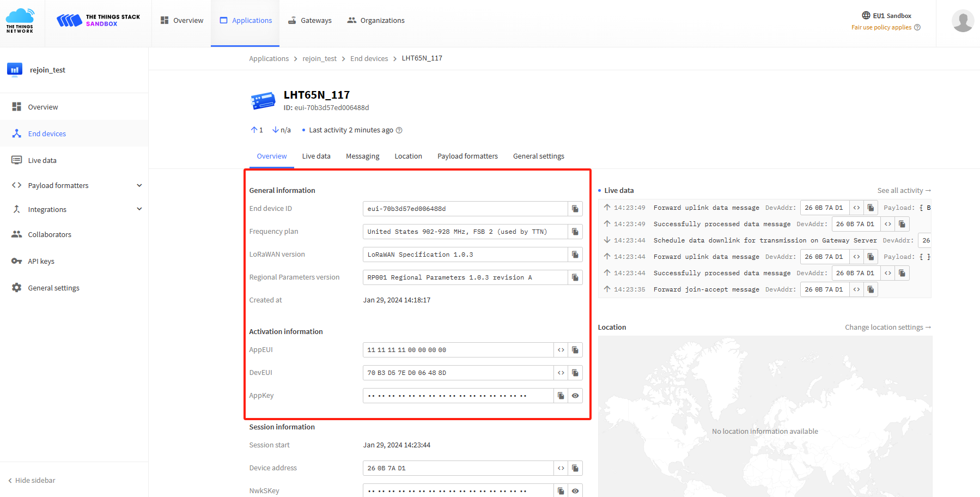The width and height of the screenshot is (980, 497).
Task: Click the Frequency plan field
Action: (x=465, y=232)
